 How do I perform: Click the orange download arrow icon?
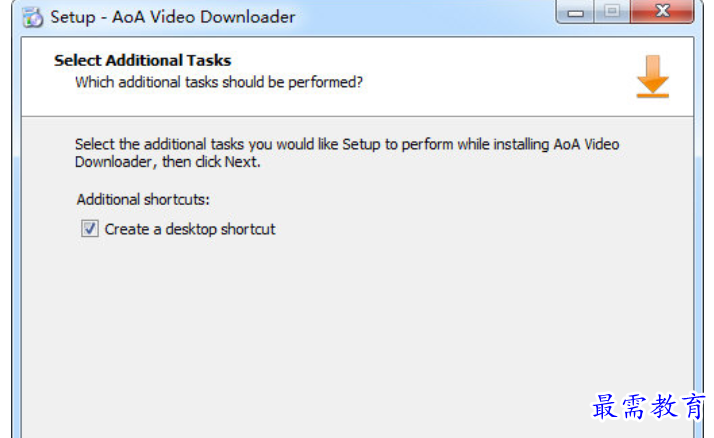(x=653, y=76)
